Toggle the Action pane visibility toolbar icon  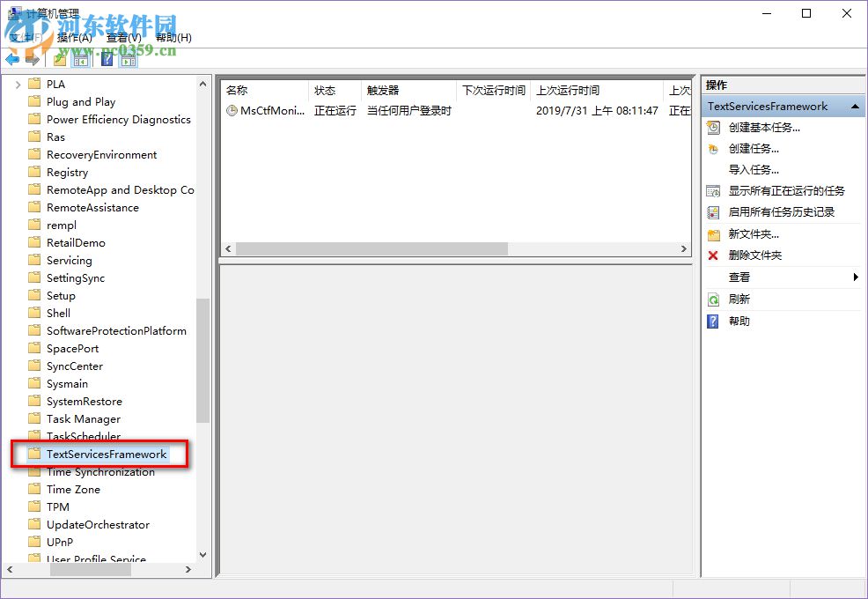(x=129, y=59)
